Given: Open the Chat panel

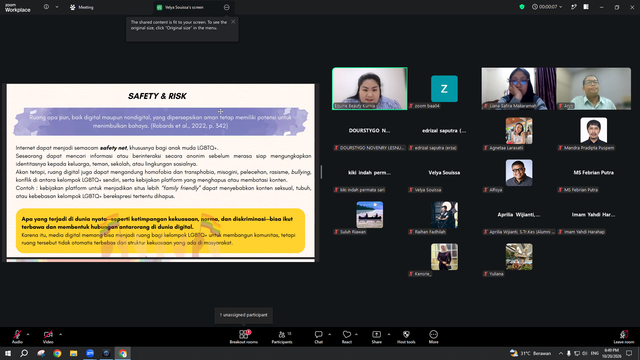Looking at the screenshot, I should coord(318,337).
